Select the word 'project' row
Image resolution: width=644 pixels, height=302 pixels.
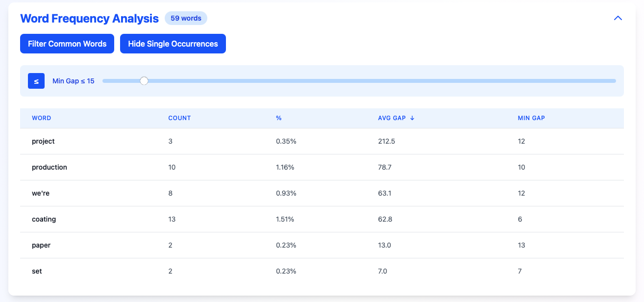43,141
